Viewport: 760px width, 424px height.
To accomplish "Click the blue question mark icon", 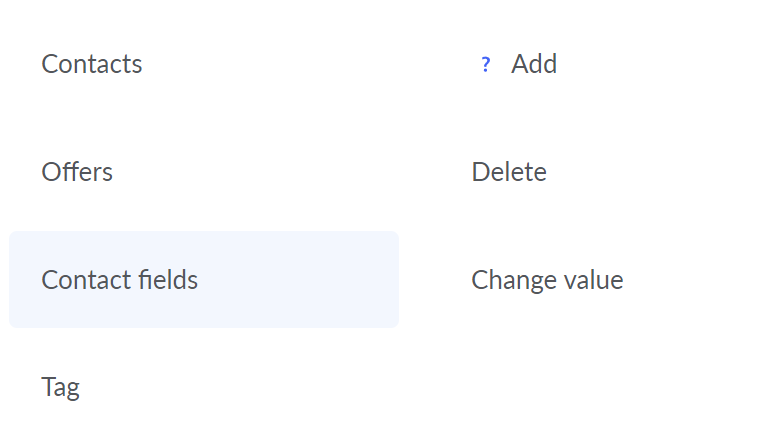I will pyautogui.click(x=485, y=64).
